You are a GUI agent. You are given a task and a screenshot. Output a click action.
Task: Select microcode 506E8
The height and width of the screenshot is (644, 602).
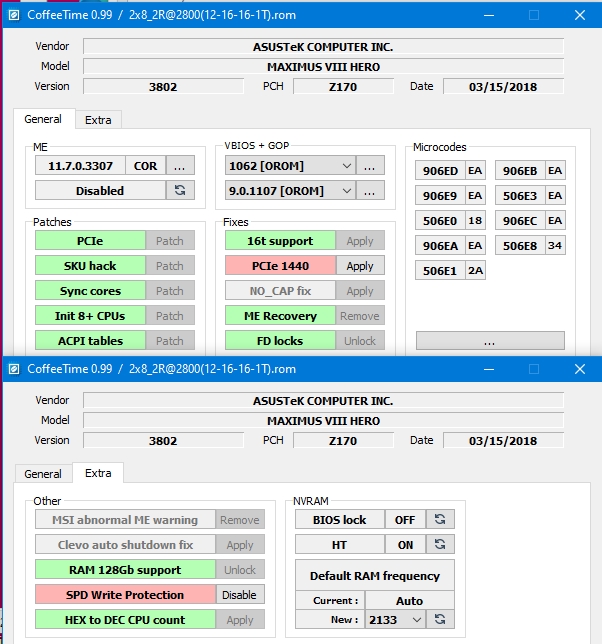[x=520, y=246]
